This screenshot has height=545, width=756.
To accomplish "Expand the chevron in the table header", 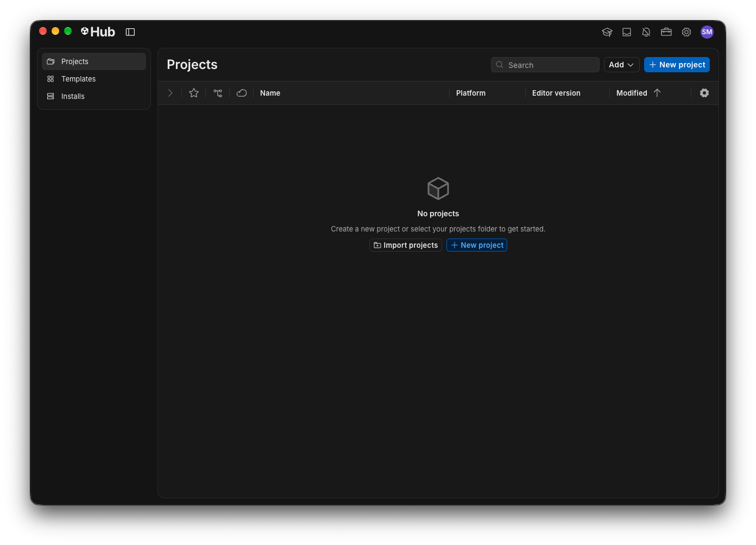I will click(170, 93).
